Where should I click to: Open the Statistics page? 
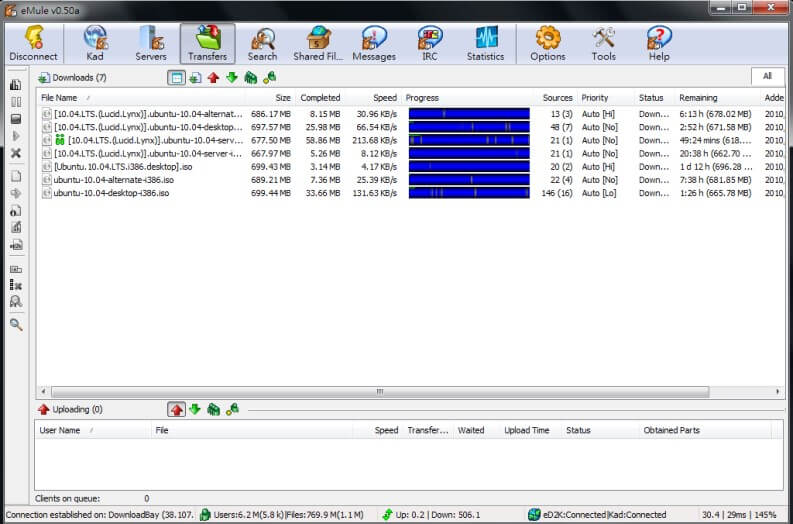pos(486,43)
